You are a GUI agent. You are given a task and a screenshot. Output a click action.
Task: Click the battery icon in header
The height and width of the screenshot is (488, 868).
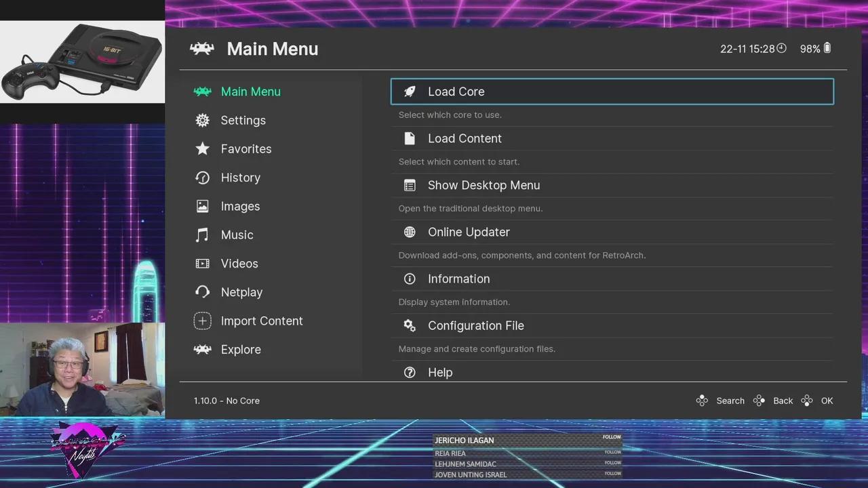point(827,48)
